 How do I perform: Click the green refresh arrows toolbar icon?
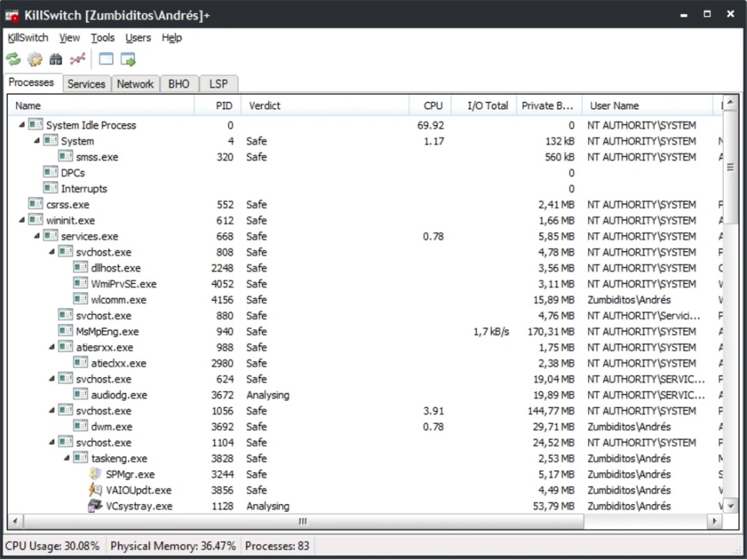(13, 59)
